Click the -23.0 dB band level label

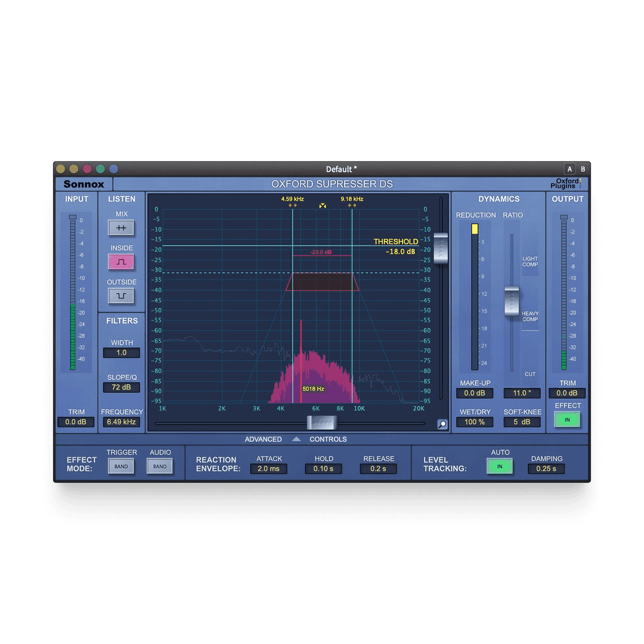pyautogui.click(x=321, y=252)
